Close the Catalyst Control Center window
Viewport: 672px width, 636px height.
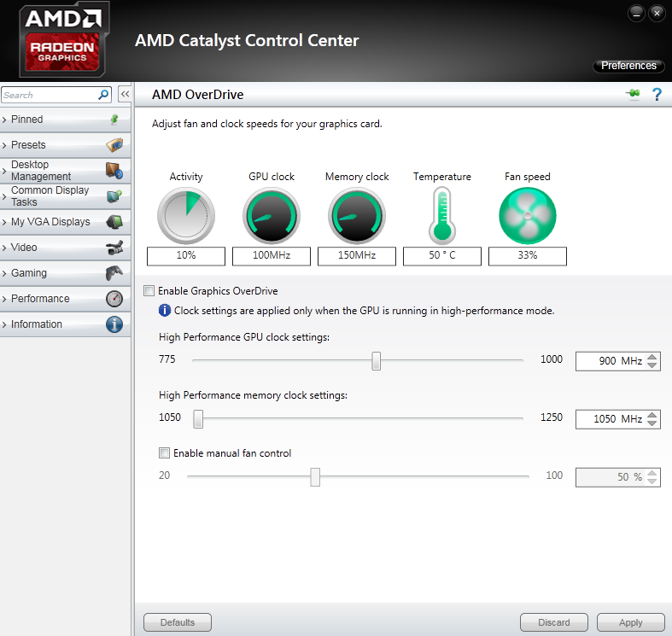(x=657, y=14)
